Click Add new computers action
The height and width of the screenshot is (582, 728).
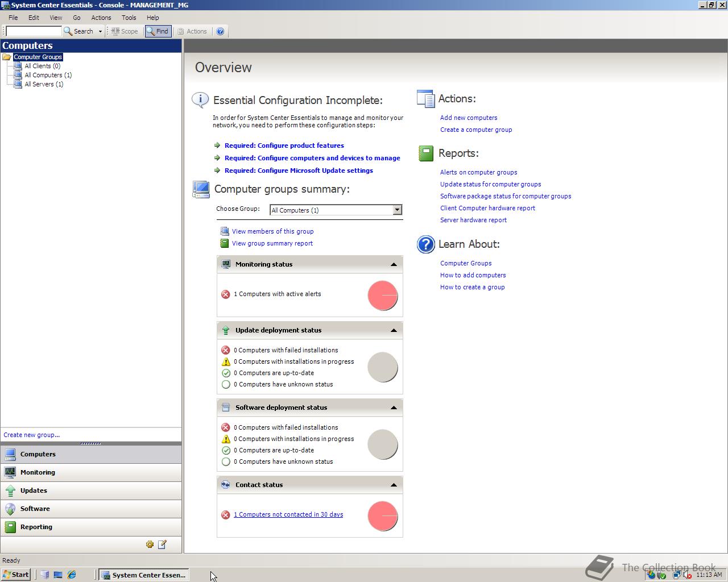[469, 118]
